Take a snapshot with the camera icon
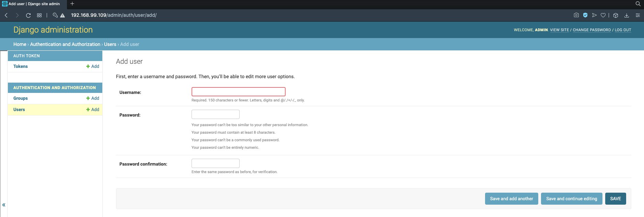 click(576, 15)
